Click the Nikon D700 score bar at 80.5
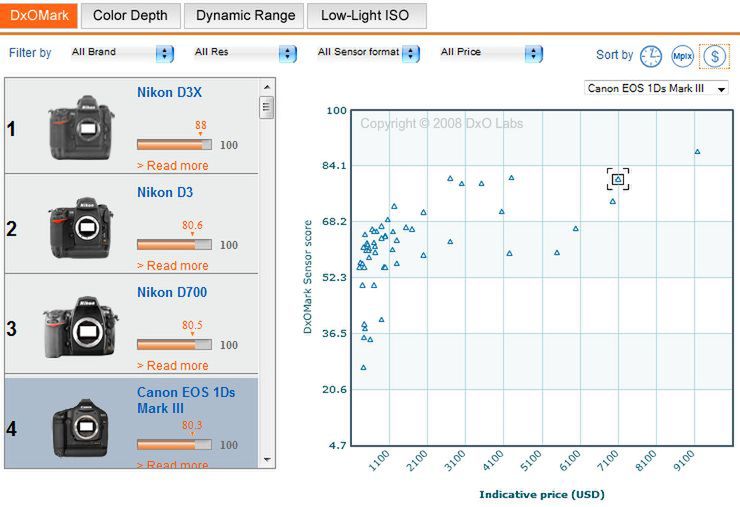Screen dimensions: 740x507 point(174,345)
